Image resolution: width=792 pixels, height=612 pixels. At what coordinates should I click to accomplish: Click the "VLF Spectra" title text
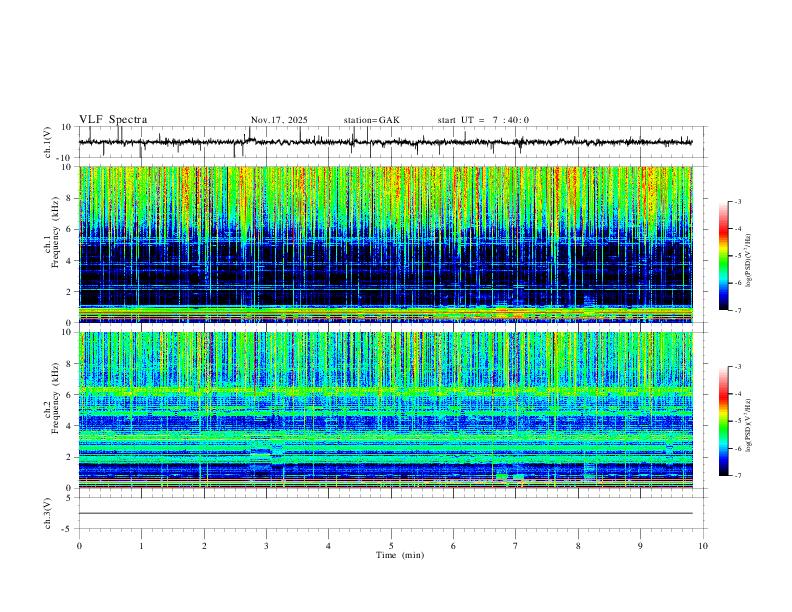113,120
